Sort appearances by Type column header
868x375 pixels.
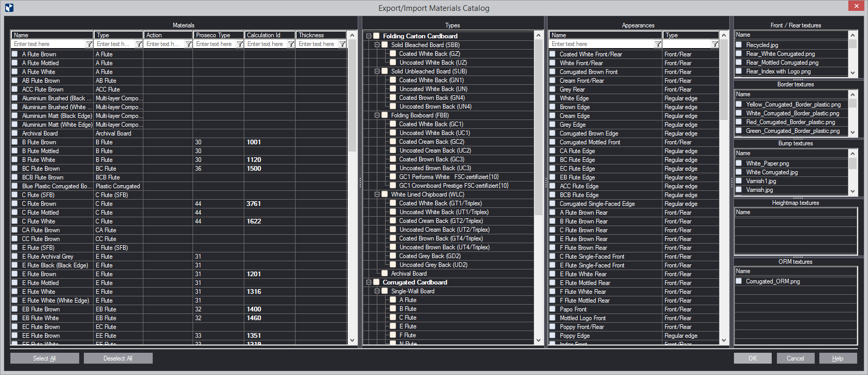tap(691, 35)
